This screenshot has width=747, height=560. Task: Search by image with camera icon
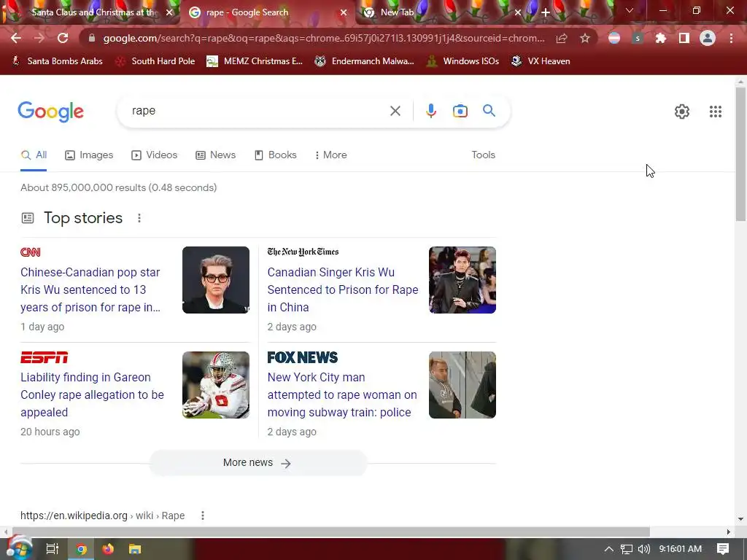tap(460, 111)
